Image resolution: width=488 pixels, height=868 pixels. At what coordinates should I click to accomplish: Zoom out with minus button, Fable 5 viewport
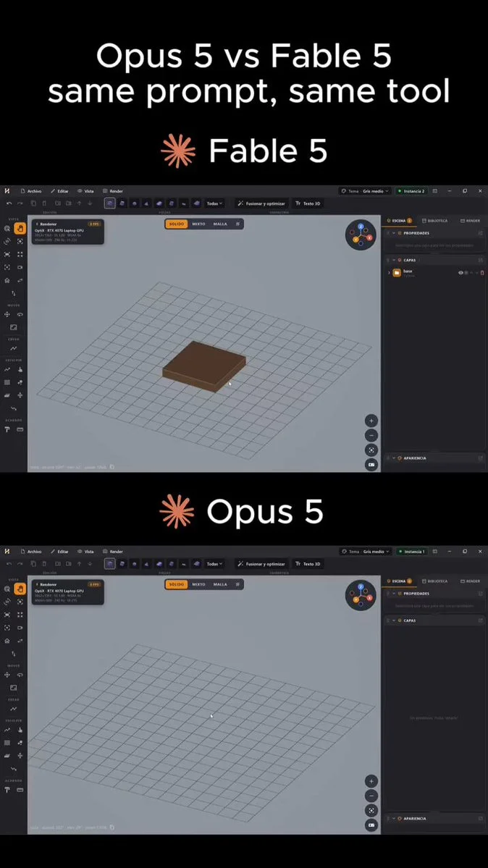click(x=371, y=435)
